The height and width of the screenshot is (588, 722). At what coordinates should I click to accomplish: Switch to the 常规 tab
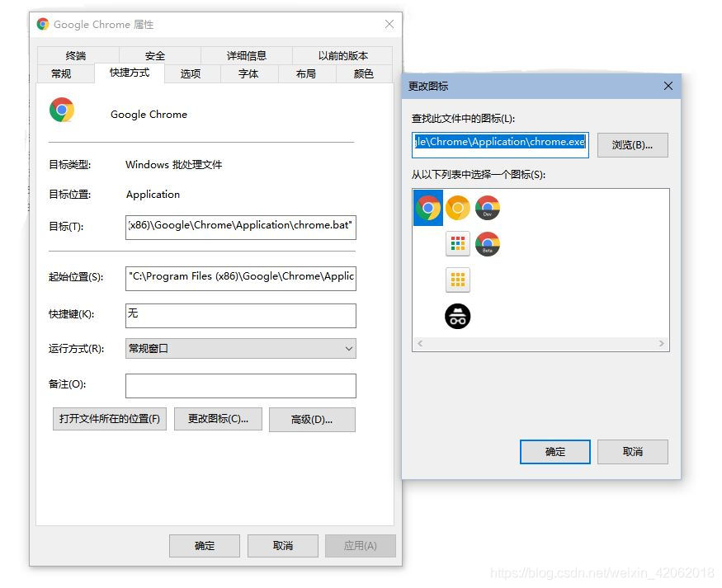(x=61, y=73)
